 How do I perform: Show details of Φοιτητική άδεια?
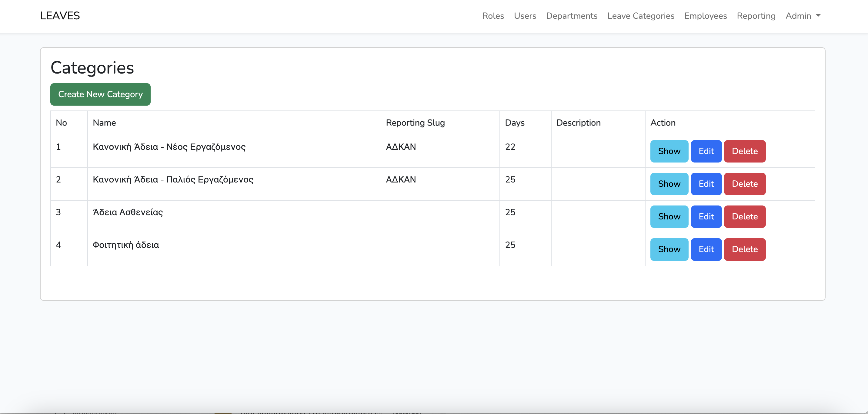pyautogui.click(x=669, y=249)
